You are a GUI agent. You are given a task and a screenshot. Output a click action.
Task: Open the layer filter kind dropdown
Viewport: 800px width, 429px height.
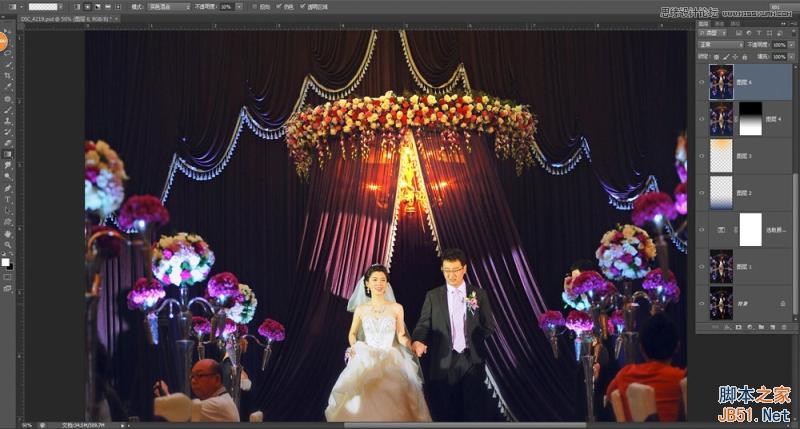(x=713, y=33)
